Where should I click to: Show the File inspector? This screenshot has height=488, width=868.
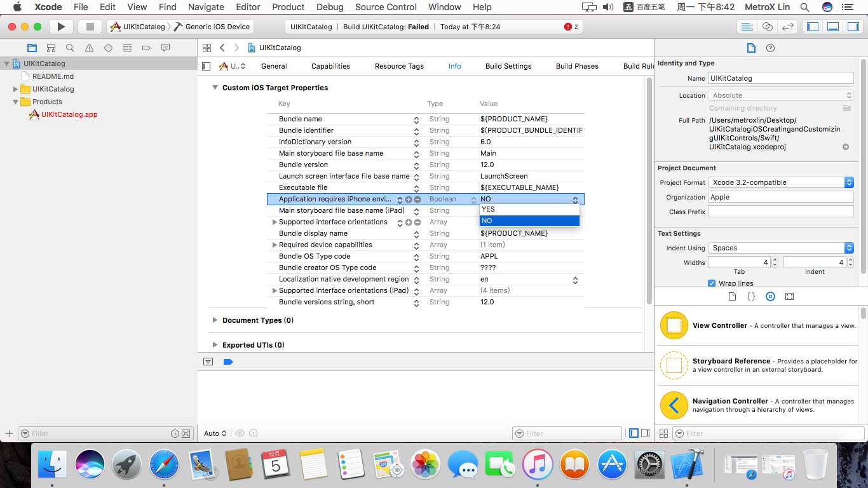tap(751, 48)
